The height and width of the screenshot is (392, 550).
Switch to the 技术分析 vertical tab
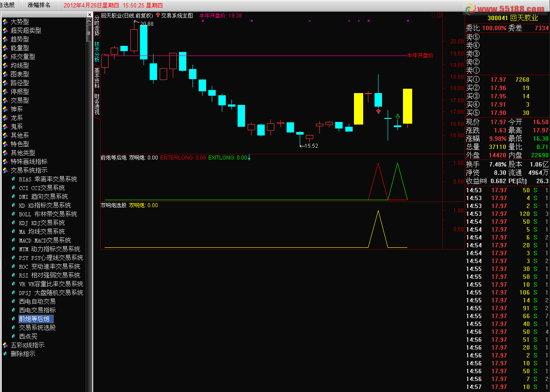point(97,52)
